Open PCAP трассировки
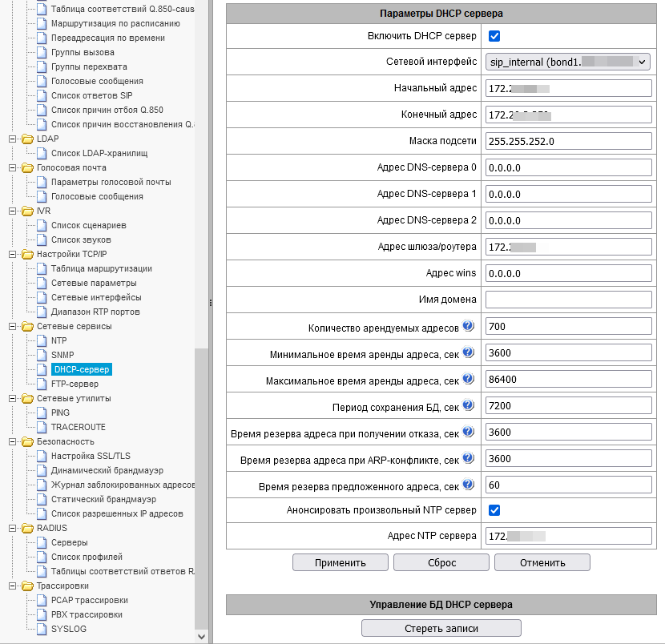665x644 pixels. point(90,600)
